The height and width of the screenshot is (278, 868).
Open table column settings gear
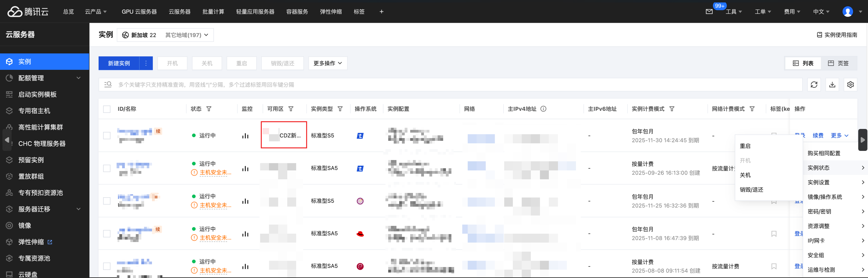[x=850, y=84]
